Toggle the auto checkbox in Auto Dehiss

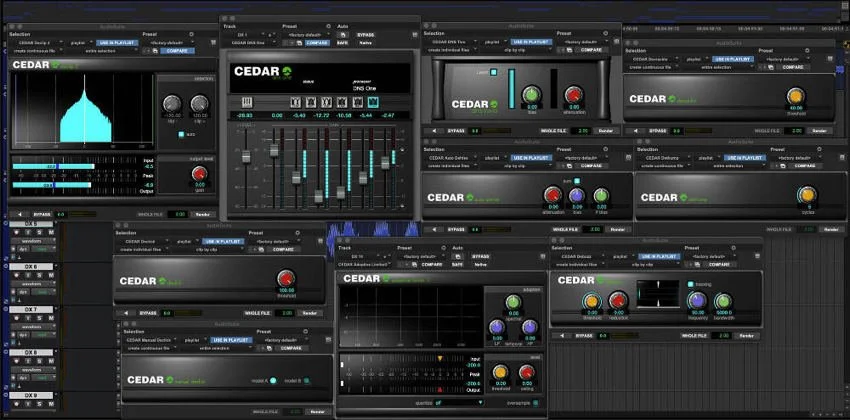(x=577, y=181)
